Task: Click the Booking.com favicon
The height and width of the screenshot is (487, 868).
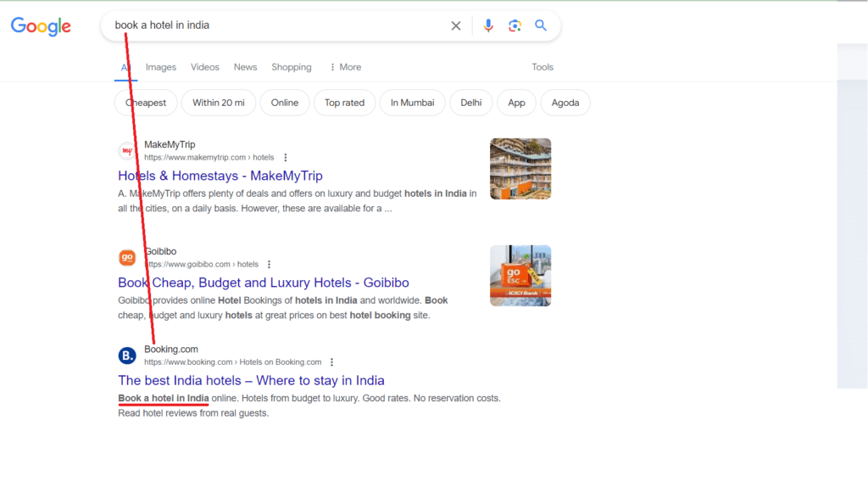Action: coord(127,355)
